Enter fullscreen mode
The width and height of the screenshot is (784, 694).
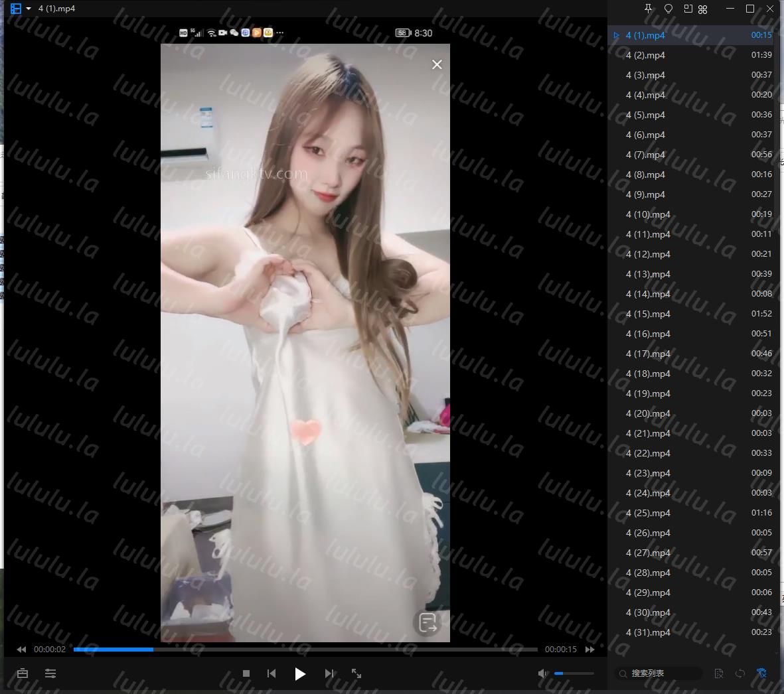click(x=356, y=673)
